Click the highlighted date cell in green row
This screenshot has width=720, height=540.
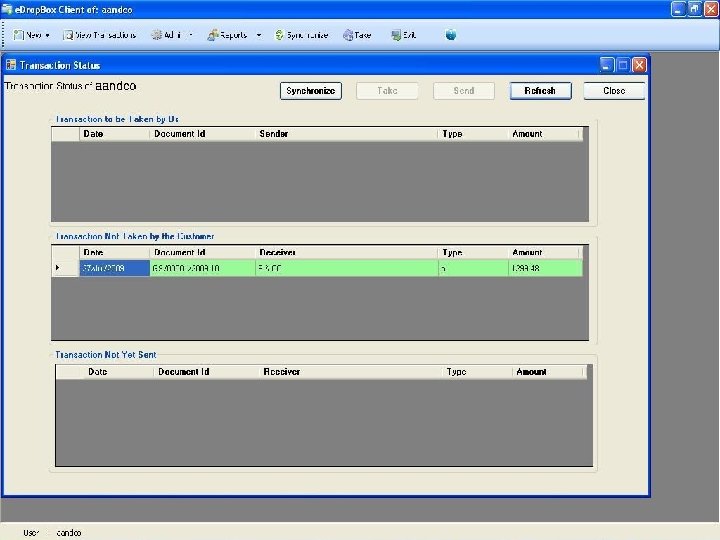click(114, 268)
